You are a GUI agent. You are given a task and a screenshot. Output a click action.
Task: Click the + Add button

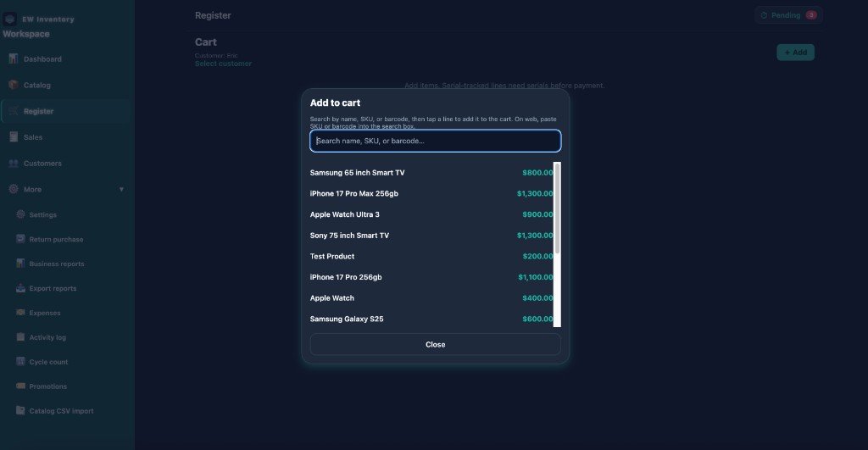(x=795, y=53)
